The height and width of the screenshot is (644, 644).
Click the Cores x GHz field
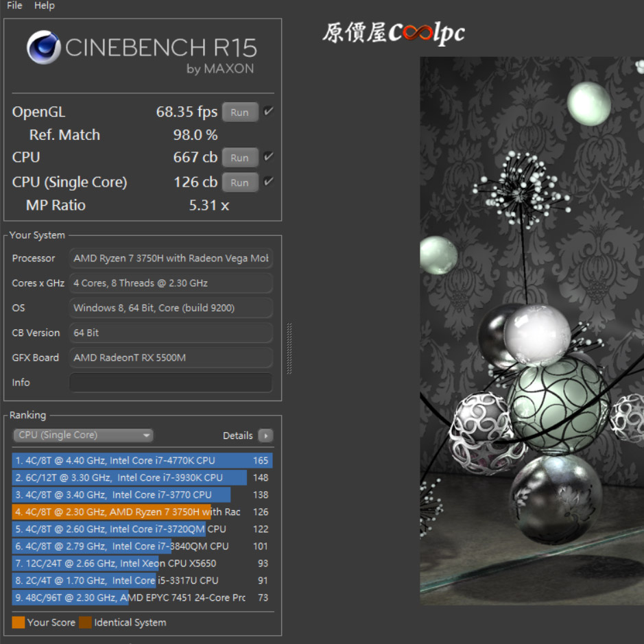click(x=171, y=283)
